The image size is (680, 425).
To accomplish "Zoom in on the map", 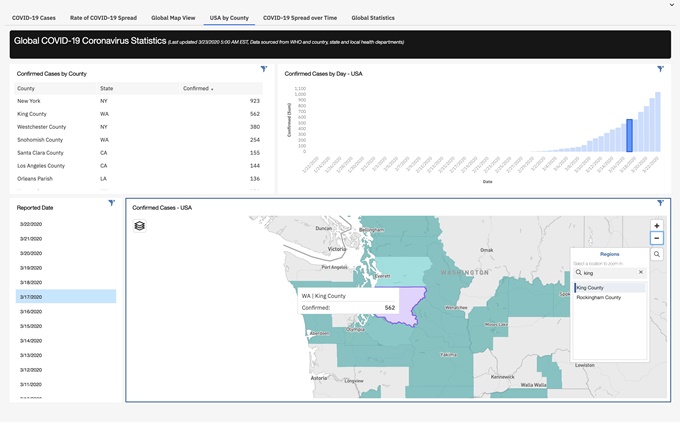I will (657, 226).
